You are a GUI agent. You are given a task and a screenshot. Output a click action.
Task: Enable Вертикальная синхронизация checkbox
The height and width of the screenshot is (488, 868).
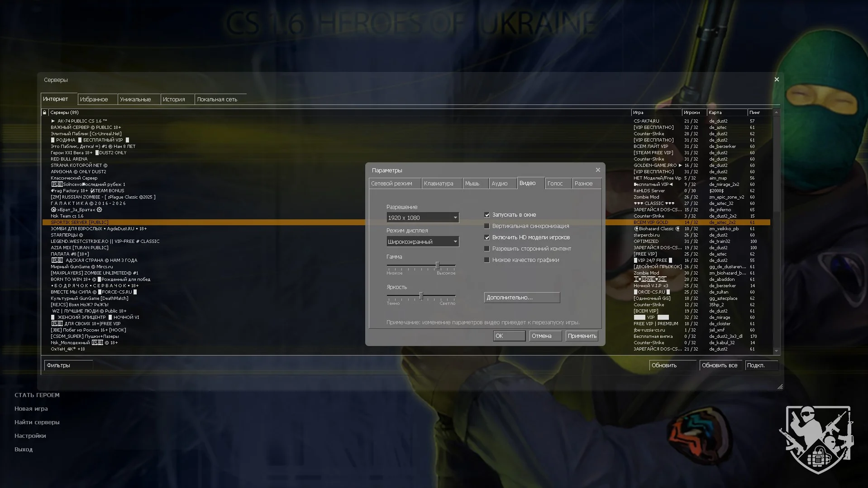point(487,226)
